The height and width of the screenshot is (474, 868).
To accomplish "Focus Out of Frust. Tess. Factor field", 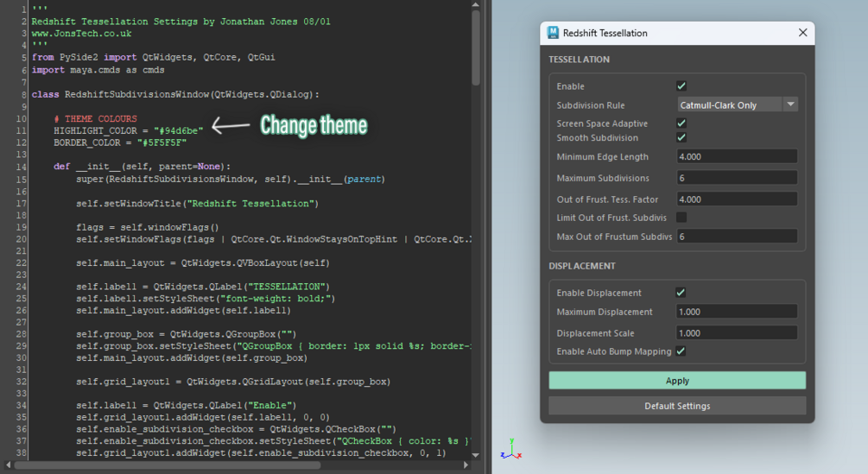I will pyautogui.click(x=737, y=199).
